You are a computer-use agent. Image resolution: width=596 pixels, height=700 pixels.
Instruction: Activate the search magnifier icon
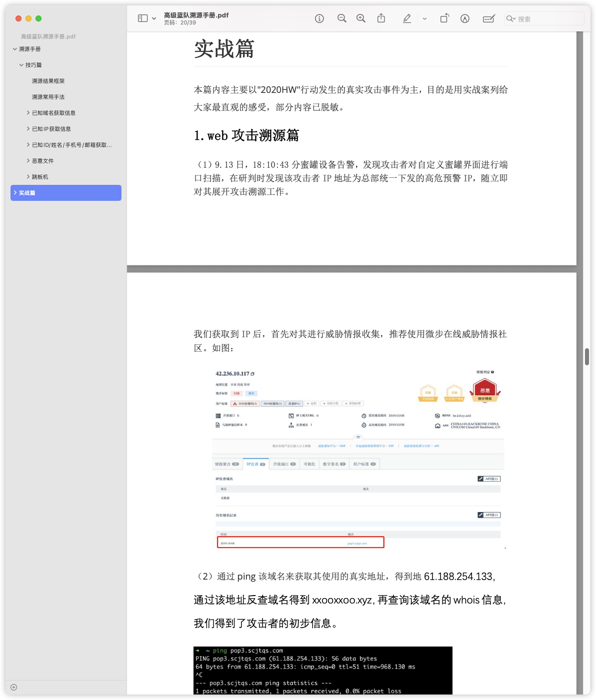(510, 19)
